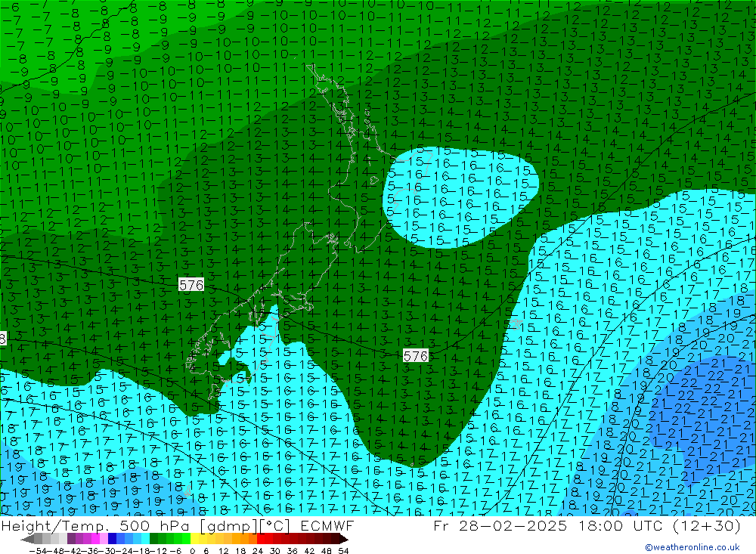The width and height of the screenshot is (756, 554).
Task: Select the 'Height/Temp. 500 hPa' map title
Action: 97,525
